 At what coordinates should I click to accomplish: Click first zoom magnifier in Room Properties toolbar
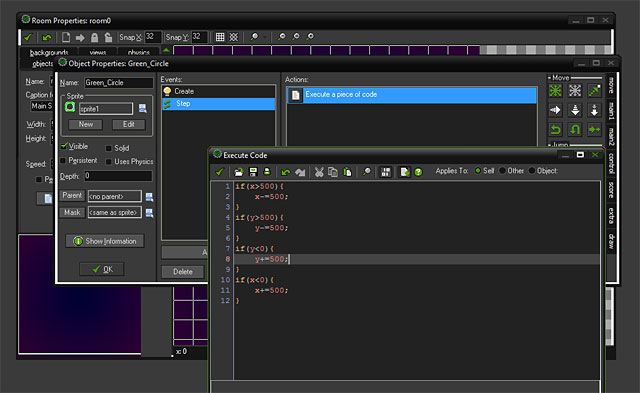pos(254,37)
